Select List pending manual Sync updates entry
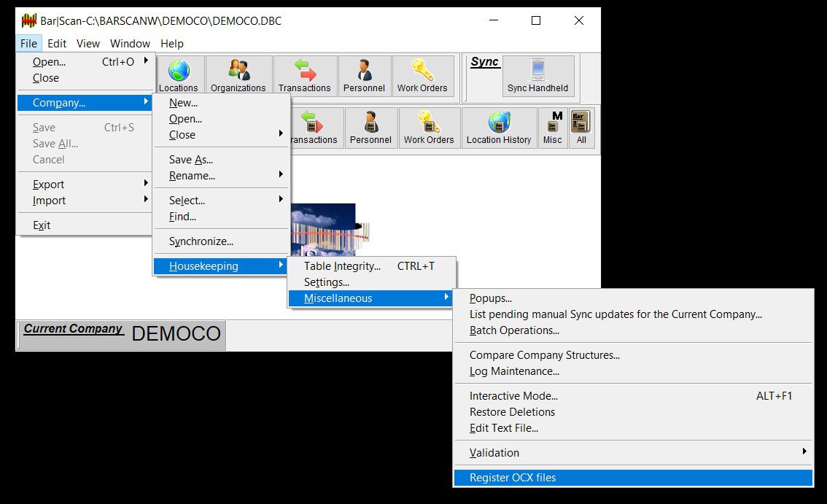Viewport: 827px width, 504px height. [x=633, y=314]
